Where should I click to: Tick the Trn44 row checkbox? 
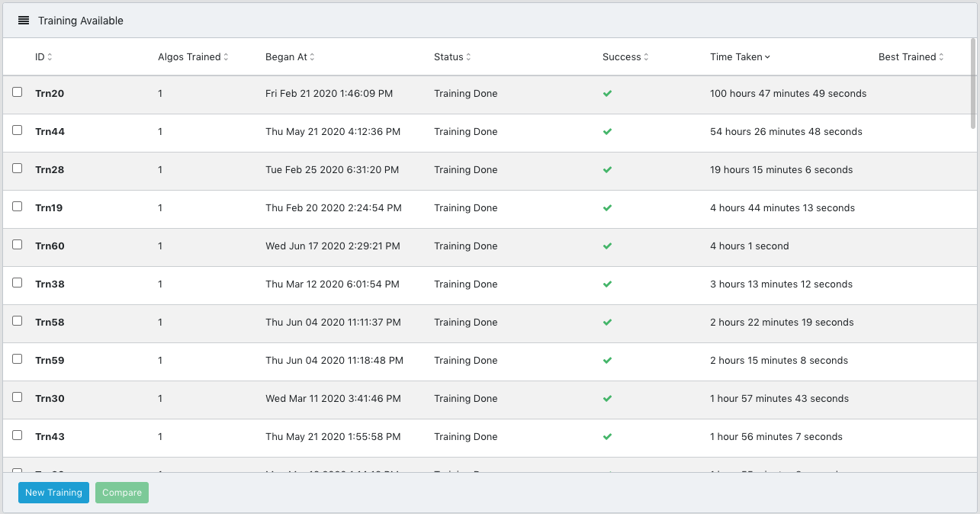pos(18,130)
